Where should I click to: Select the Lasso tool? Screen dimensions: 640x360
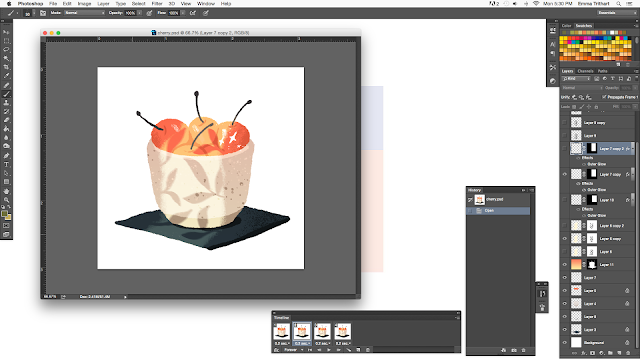[x=6, y=49]
